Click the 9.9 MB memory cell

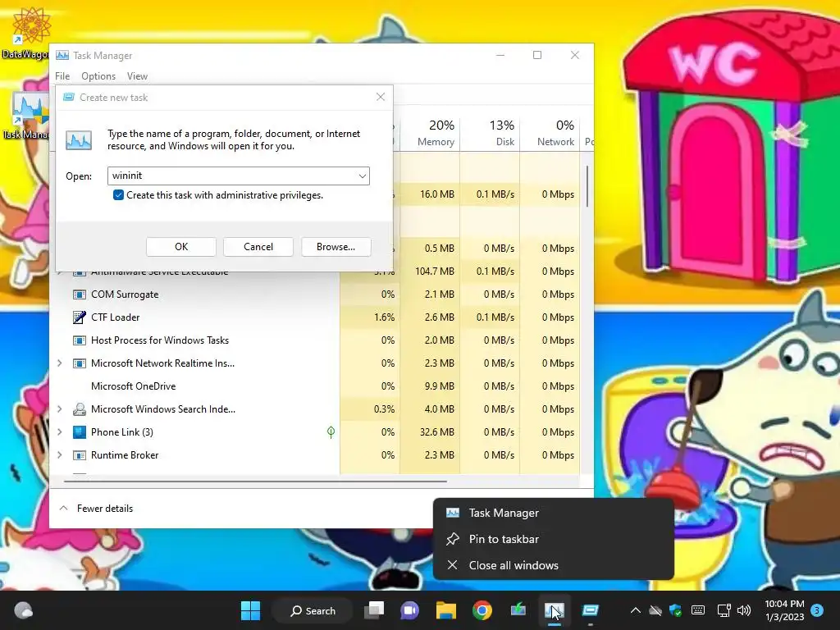[x=430, y=386]
